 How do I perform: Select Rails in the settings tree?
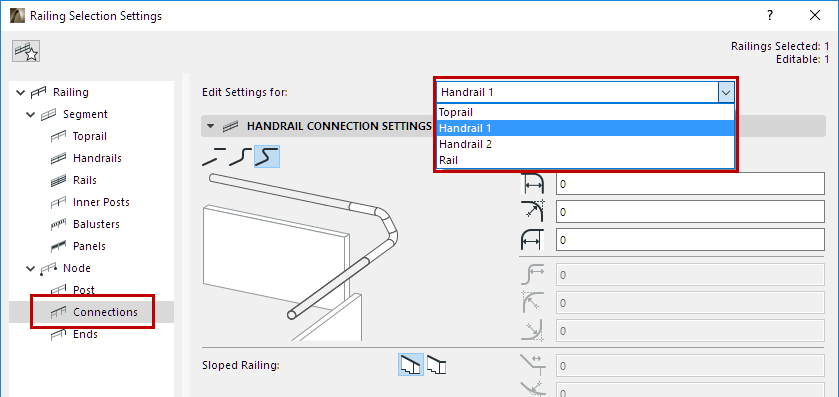(x=85, y=180)
